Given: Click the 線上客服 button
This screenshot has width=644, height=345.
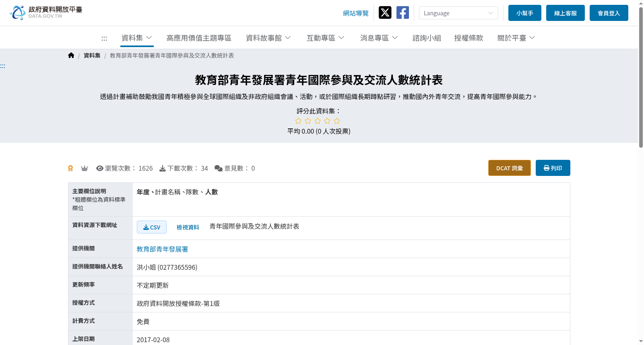Looking at the screenshot, I should (566, 13).
